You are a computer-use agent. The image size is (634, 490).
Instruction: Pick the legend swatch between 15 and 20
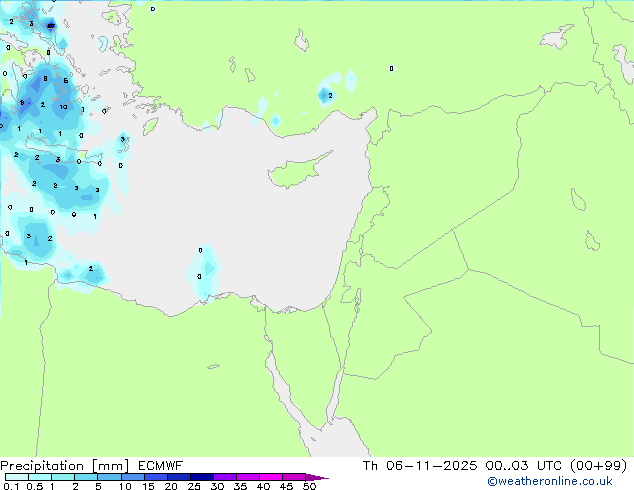pos(156,477)
